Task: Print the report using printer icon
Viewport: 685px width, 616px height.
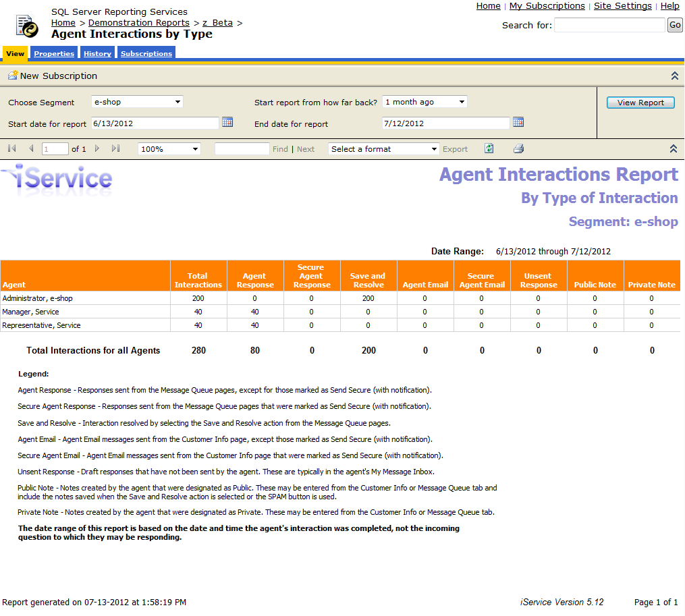Action: click(x=518, y=148)
